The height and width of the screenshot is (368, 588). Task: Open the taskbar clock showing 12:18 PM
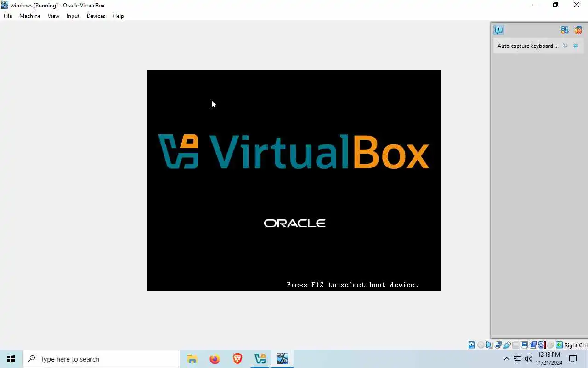click(x=549, y=359)
